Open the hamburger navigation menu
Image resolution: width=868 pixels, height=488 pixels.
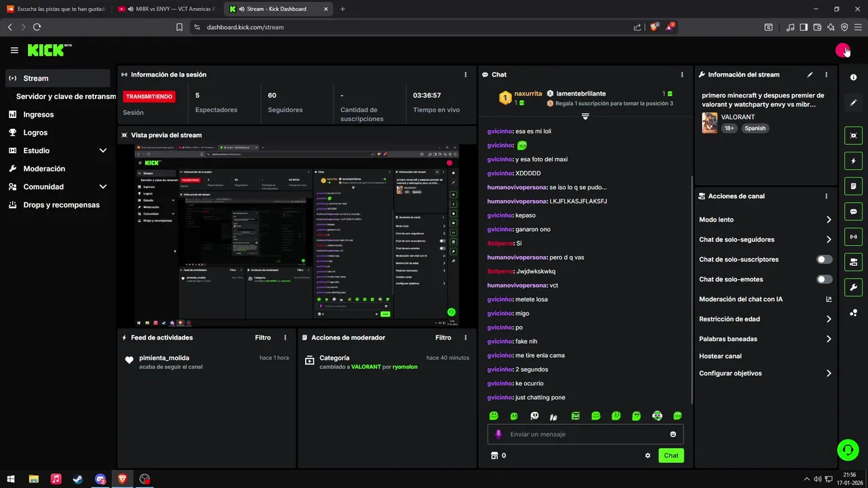coord(14,50)
